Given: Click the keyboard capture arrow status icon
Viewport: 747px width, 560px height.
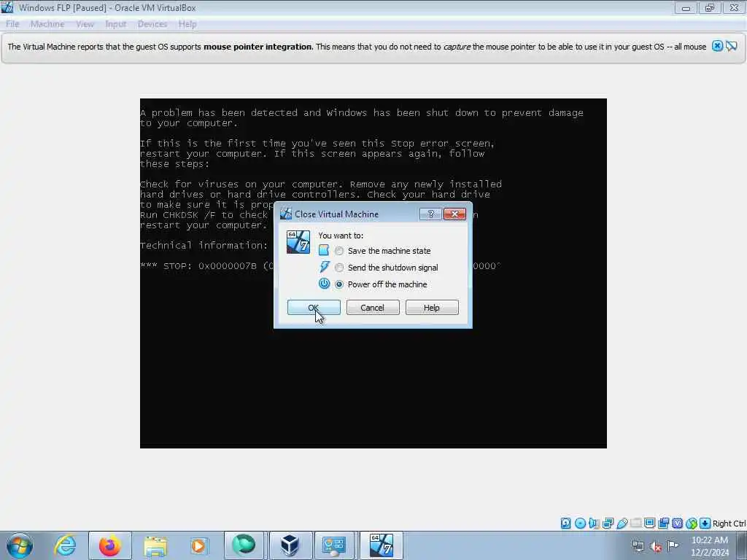Looking at the screenshot, I should click(x=705, y=524).
